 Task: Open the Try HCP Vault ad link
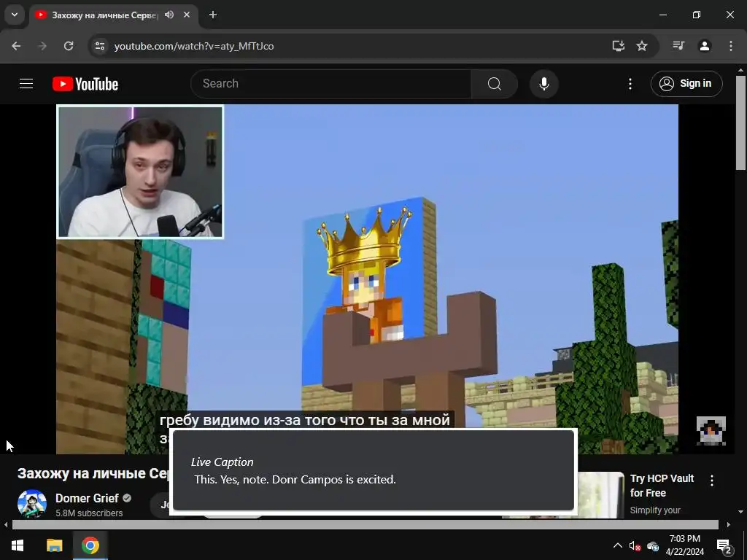(662, 485)
